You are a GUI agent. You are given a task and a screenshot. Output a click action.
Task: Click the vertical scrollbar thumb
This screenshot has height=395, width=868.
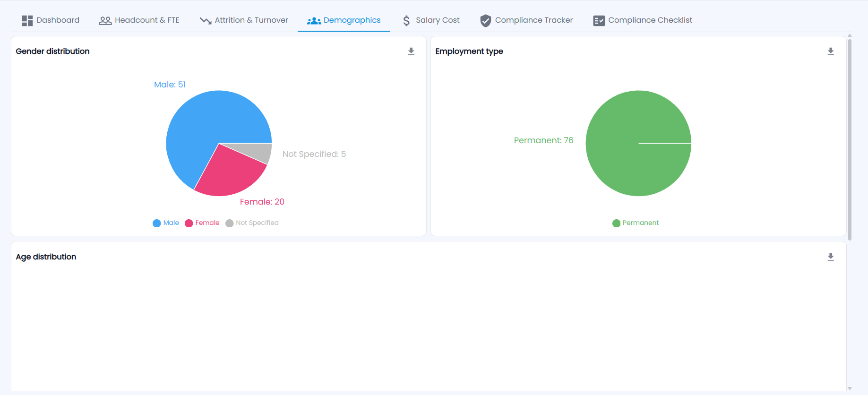point(850,140)
